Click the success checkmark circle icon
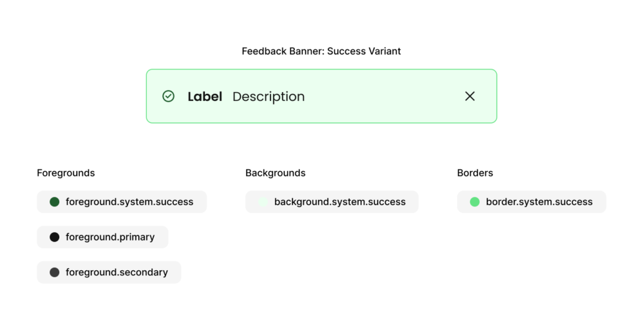 click(168, 96)
